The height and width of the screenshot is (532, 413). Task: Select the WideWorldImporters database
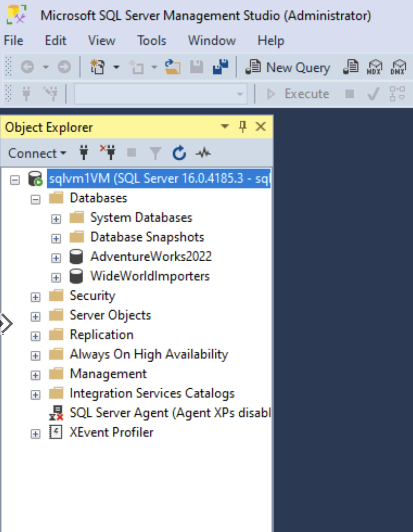[150, 276]
